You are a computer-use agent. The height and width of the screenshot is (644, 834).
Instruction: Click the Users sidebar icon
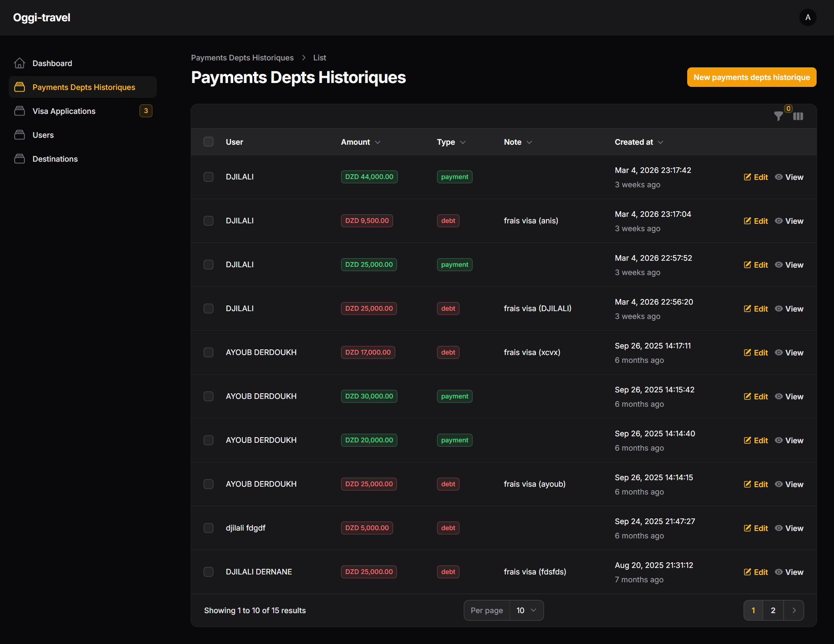[x=20, y=135]
